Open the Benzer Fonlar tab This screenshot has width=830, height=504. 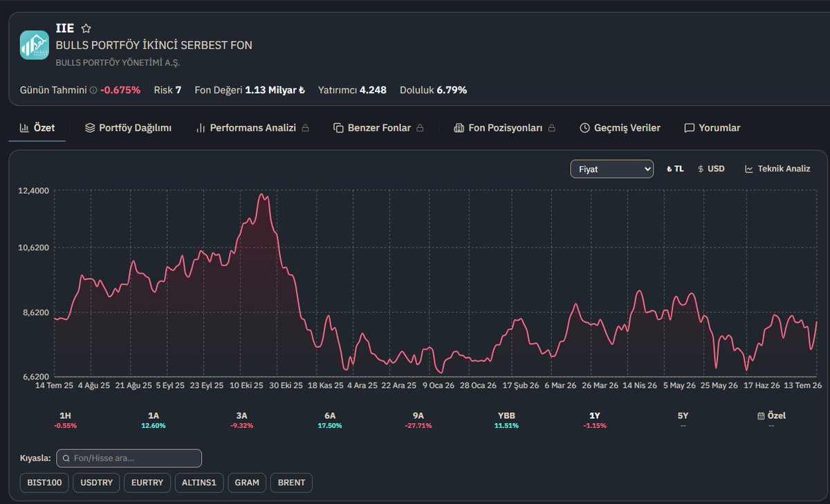pyautogui.click(x=378, y=128)
